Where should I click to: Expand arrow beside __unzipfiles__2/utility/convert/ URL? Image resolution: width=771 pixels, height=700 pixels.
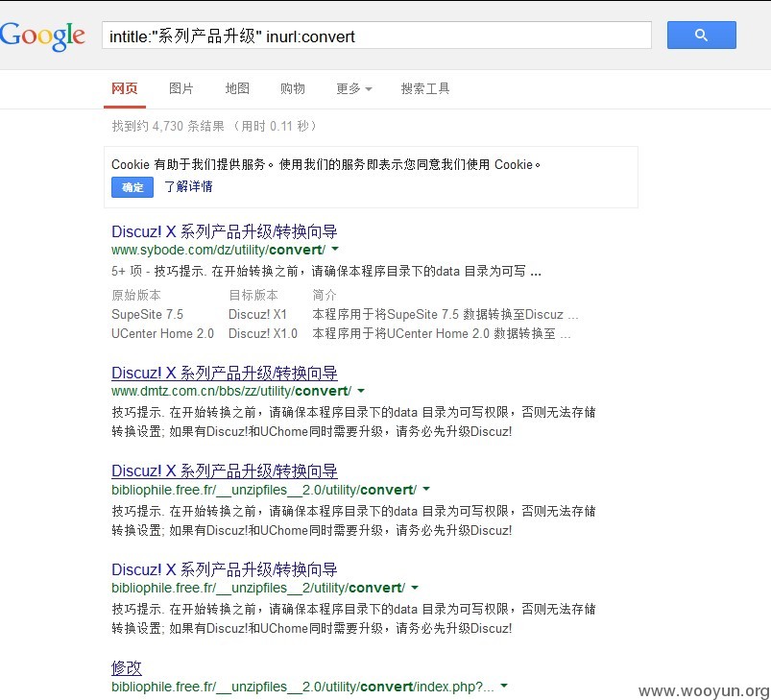tap(415, 588)
